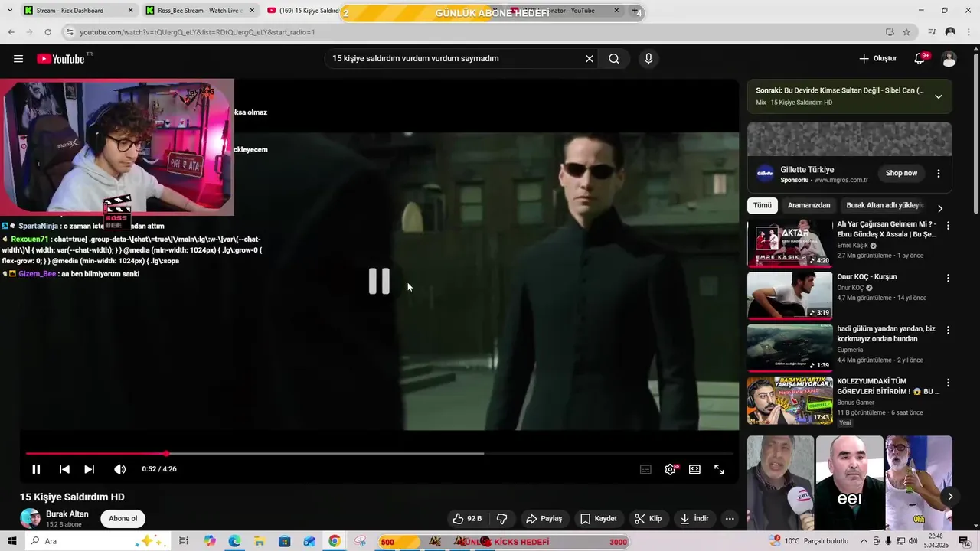Open options for Ah Yar Çağırsan video
Screen dimensions: 980x551
948,226
